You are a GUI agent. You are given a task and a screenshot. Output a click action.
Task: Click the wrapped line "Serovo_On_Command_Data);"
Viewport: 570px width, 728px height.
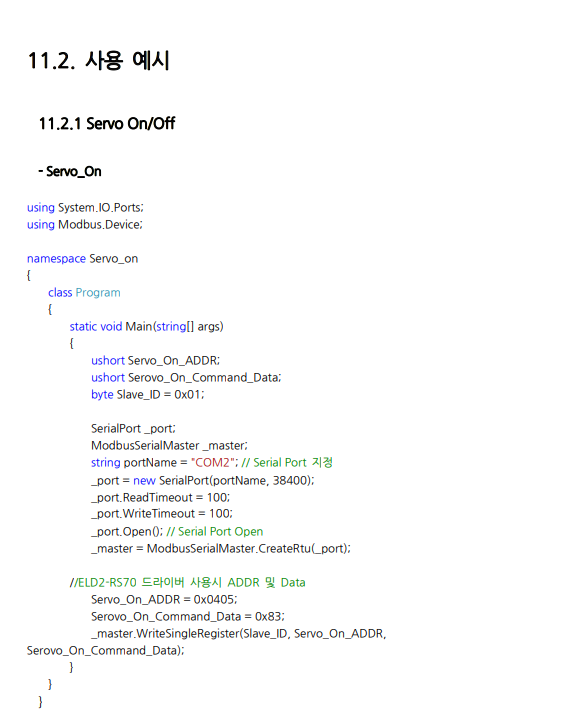tap(105, 650)
